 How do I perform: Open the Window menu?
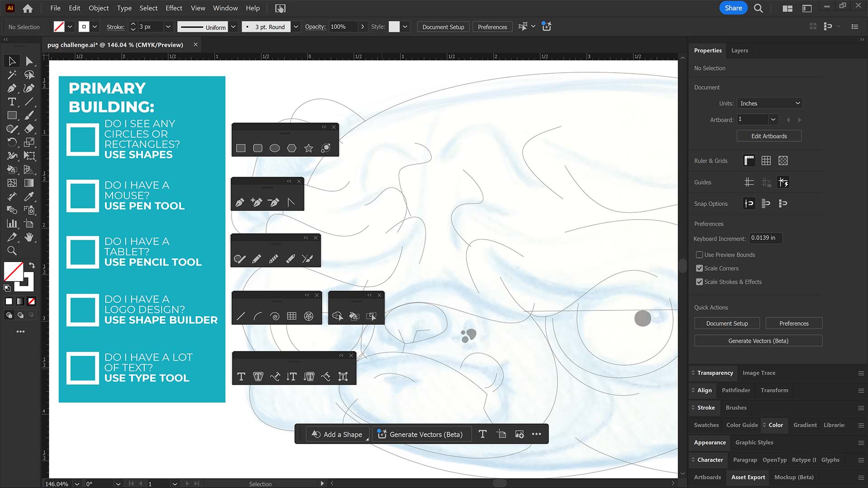tap(225, 8)
